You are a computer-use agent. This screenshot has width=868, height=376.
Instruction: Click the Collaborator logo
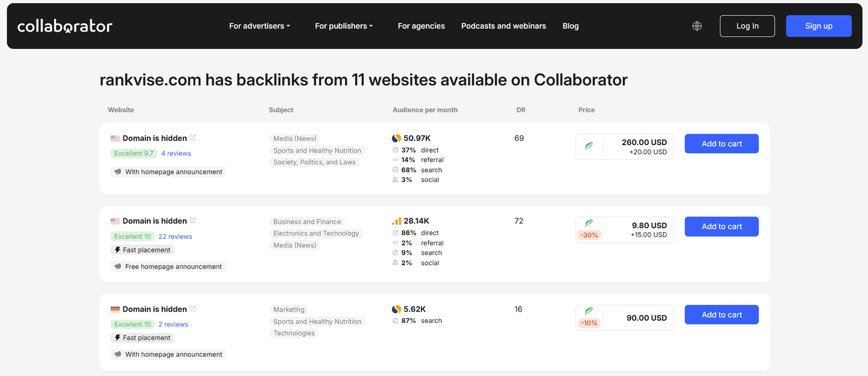[65, 26]
